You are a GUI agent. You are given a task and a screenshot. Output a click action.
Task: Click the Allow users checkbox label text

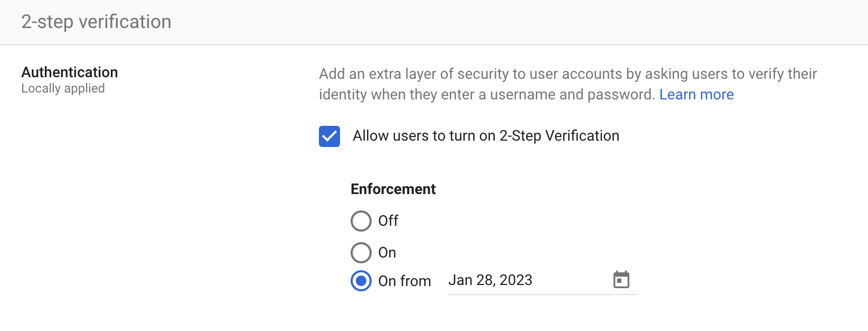pos(486,136)
